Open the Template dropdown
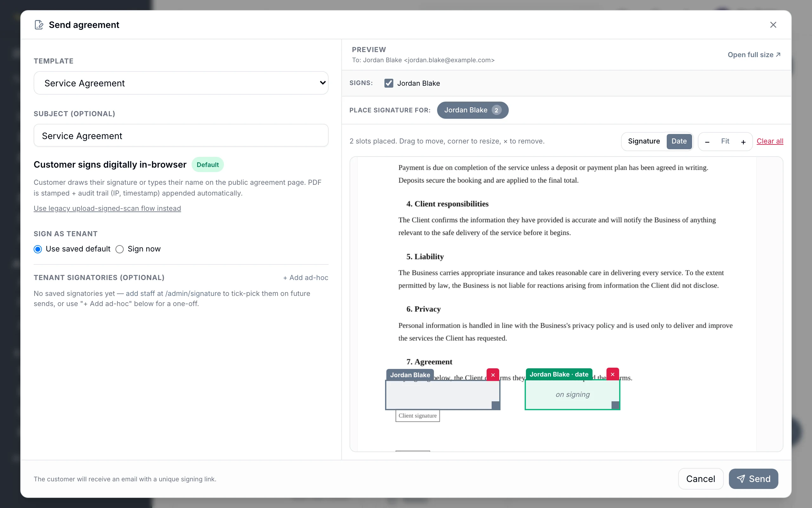This screenshot has width=812, height=508. 181,83
